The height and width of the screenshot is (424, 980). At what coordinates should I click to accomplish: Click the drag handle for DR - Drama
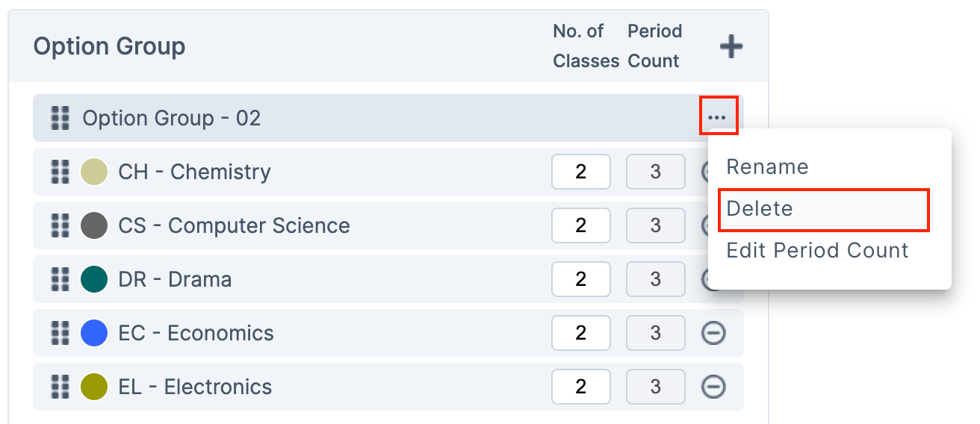tap(60, 279)
